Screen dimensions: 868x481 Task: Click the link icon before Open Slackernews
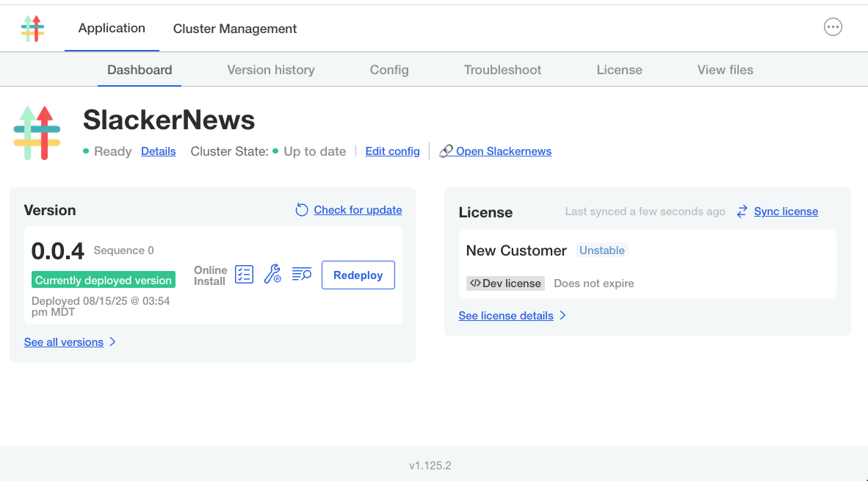click(445, 150)
